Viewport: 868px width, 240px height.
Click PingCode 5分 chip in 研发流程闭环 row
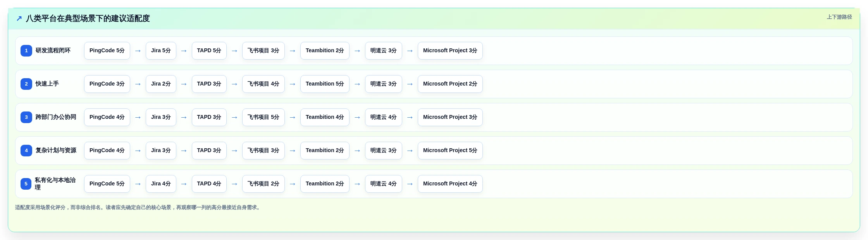tap(107, 51)
